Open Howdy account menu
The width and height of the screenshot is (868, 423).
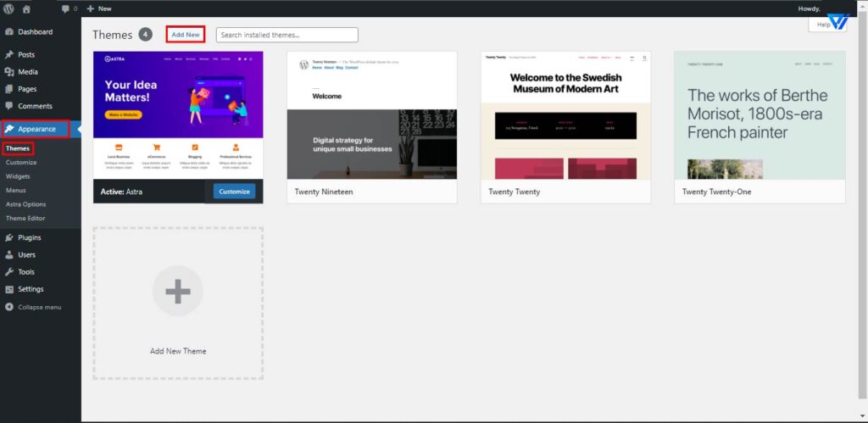coord(810,8)
